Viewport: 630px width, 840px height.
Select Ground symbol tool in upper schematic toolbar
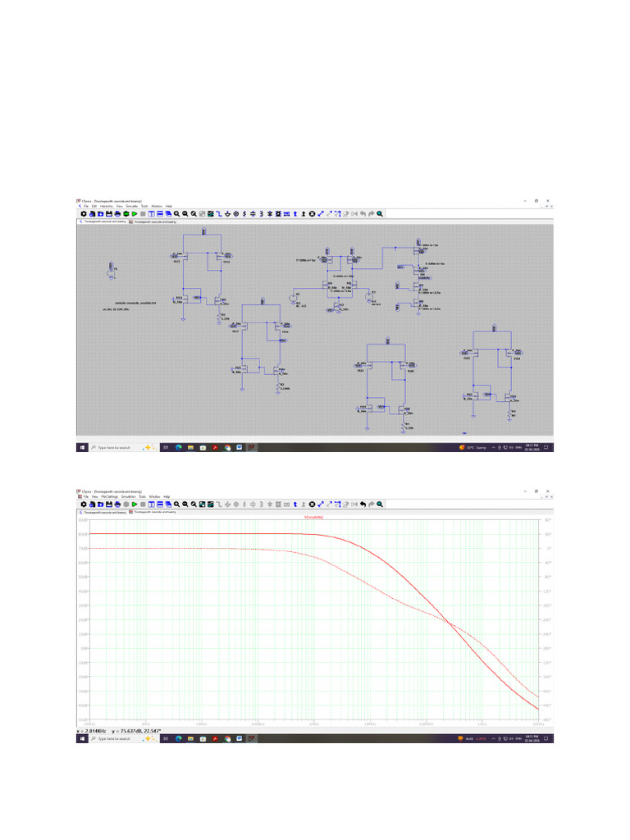tap(228, 214)
